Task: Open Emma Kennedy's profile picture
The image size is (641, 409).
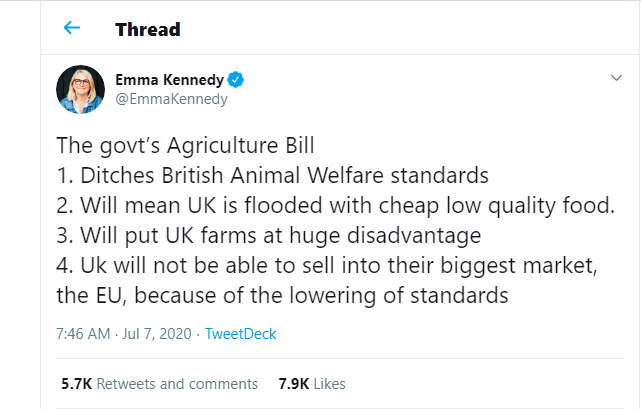Action: pos(81,89)
